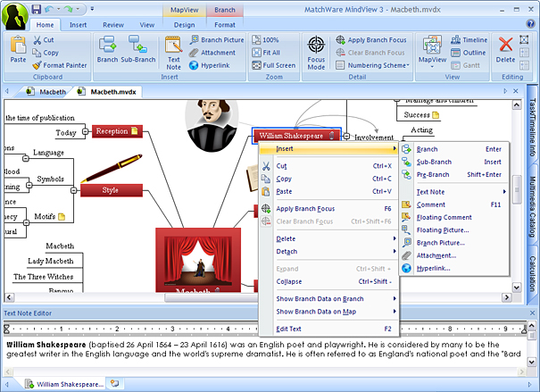This screenshot has width=540, height=392.
Task: Collapse the Involvement branch toggle
Action: pos(346,136)
